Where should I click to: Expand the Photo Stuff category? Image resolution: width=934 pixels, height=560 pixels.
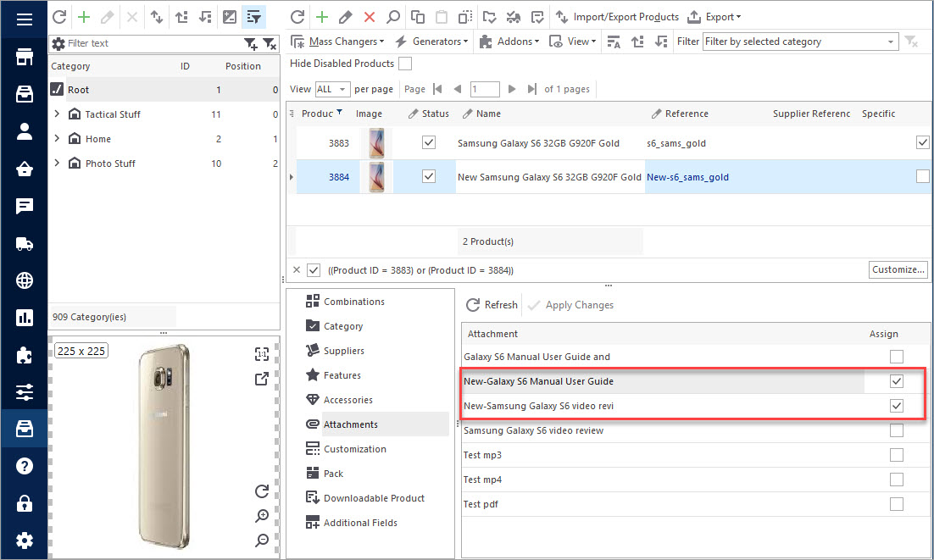(57, 163)
